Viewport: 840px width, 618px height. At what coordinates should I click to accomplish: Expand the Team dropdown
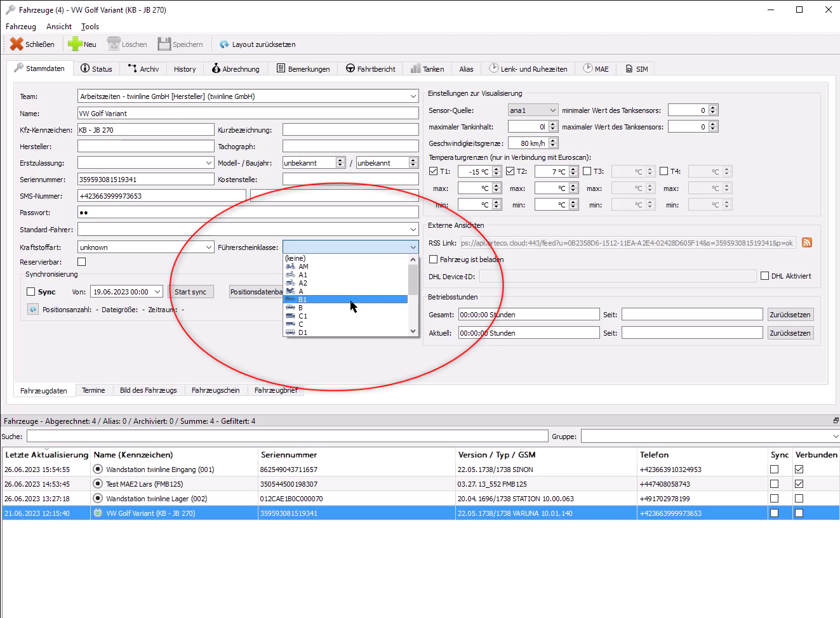(413, 96)
